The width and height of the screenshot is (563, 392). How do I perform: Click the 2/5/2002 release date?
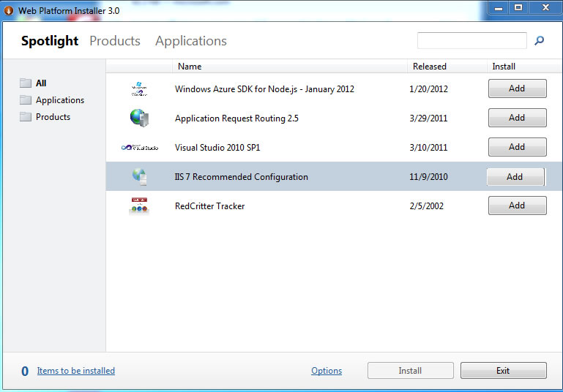[427, 206]
